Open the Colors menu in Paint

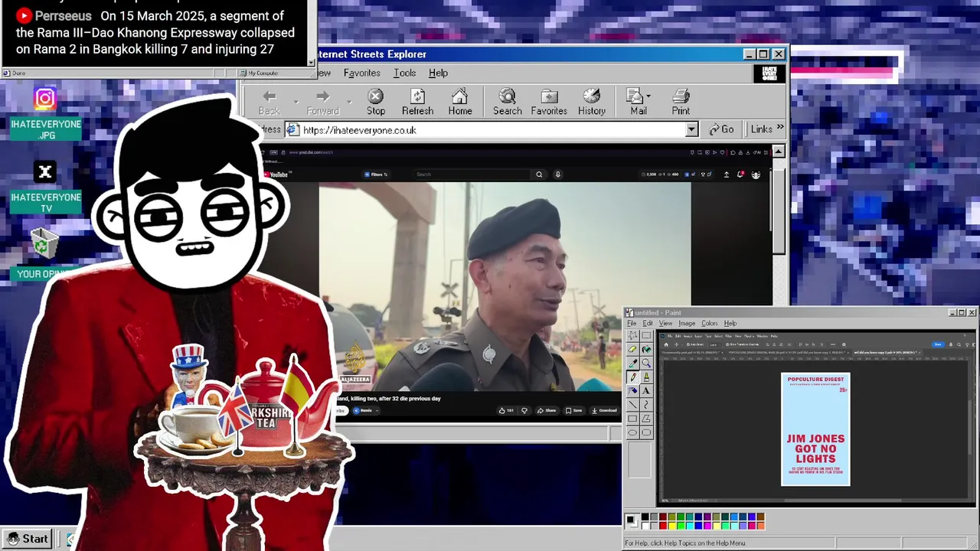point(710,323)
